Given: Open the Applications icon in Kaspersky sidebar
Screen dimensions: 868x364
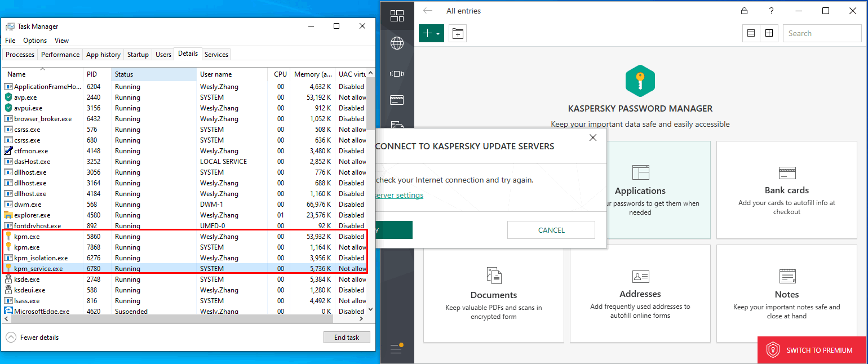Looking at the screenshot, I should pos(397,73).
